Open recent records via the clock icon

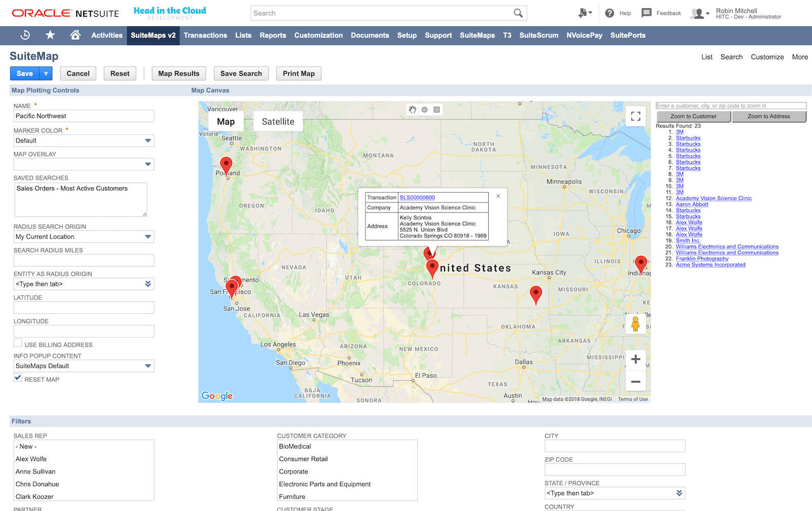click(25, 35)
